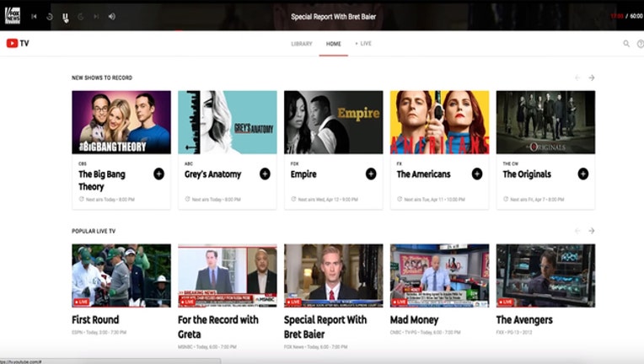Image resolution: width=644 pixels, height=364 pixels.
Task: Click First Round ESPN schedule text
Action: tap(99, 332)
